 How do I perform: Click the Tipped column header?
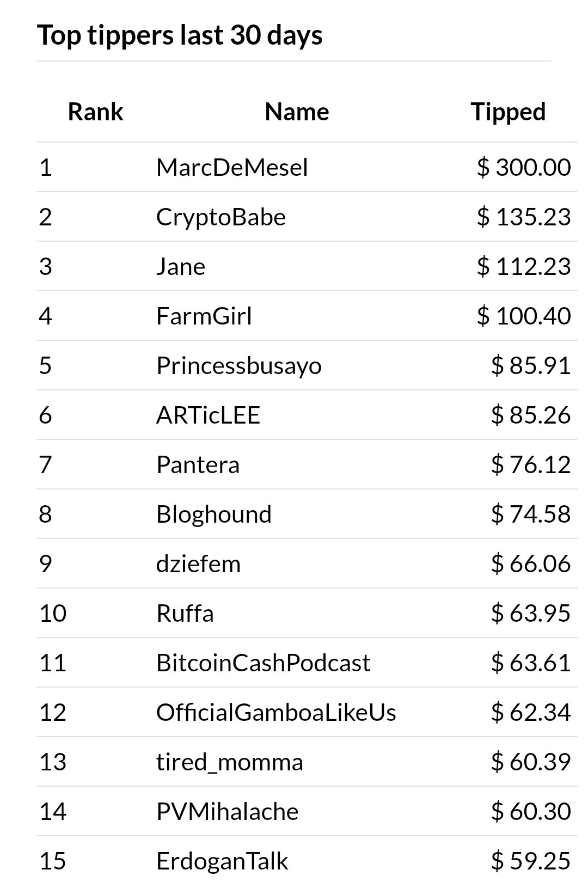(508, 112)
